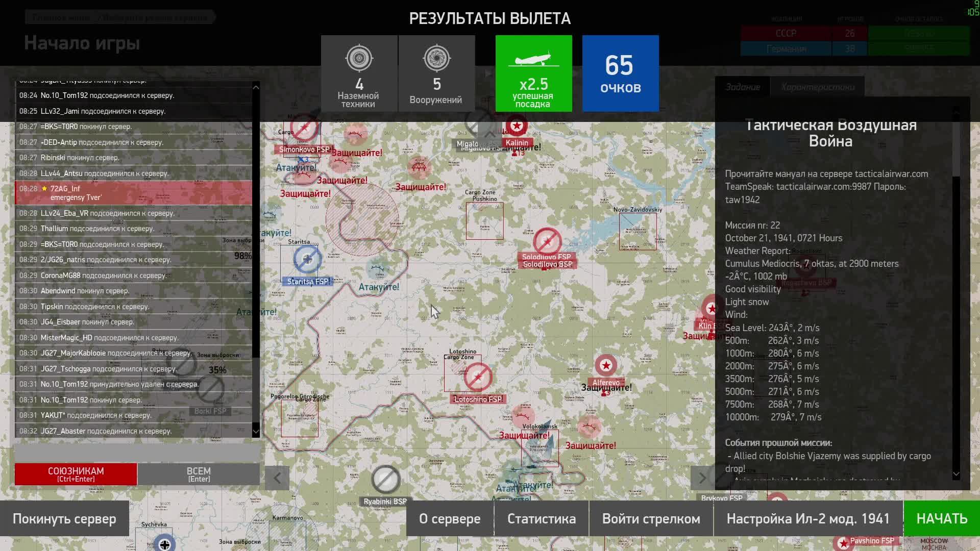Click the right chevron beside the mission panel
The width and height of the screenshot is (980, 551).
pos(703,478)
